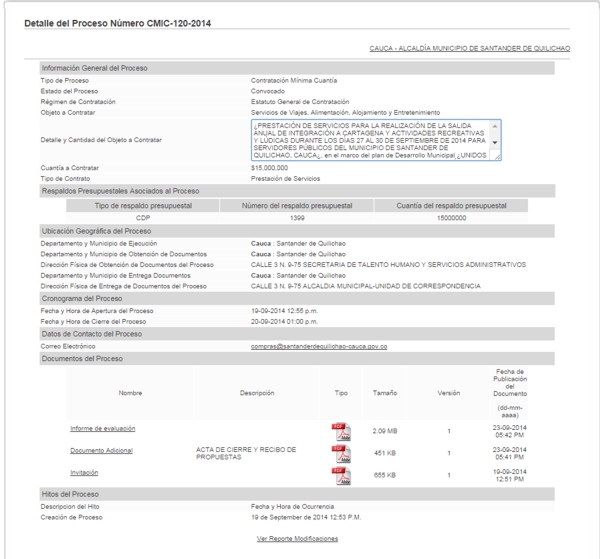Click the textarea scroll-up arrow
This screenshot has width=600, height=559.
click(x=495, y=126)
